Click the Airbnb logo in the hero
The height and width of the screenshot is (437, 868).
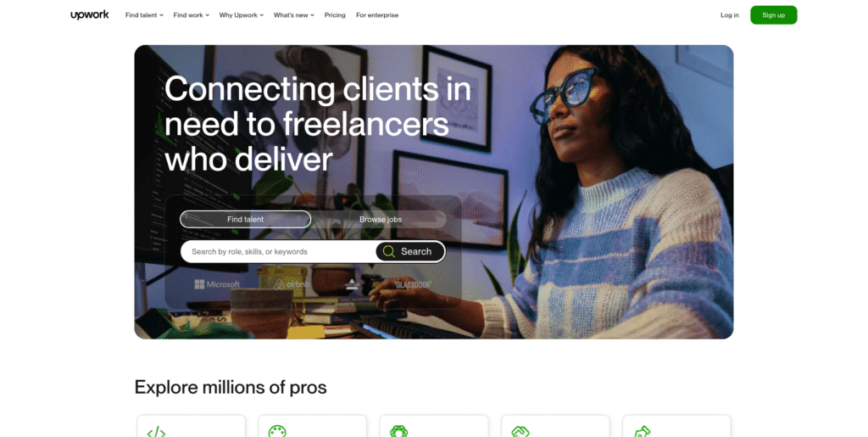pyautogui.click(x=292, y=284)
